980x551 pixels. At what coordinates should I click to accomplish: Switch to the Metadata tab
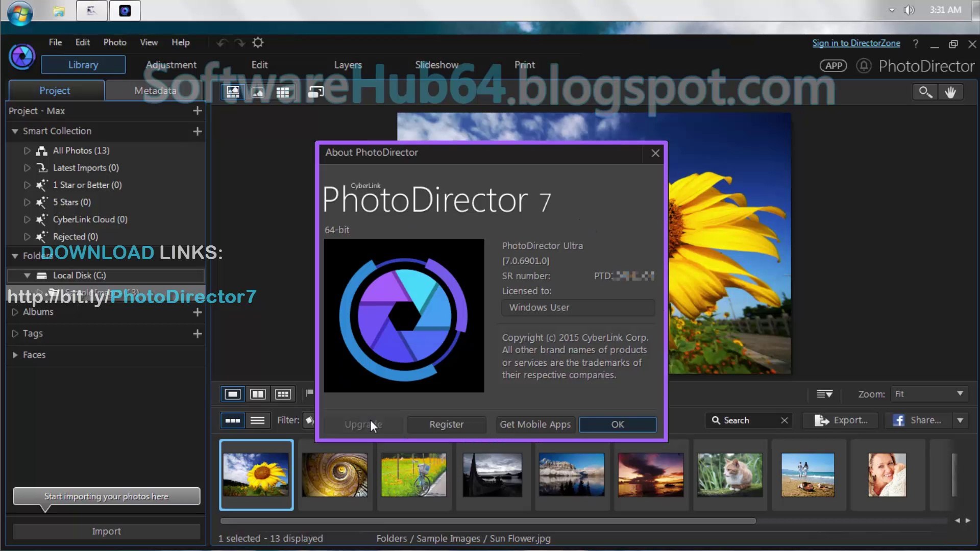[155, 90]
